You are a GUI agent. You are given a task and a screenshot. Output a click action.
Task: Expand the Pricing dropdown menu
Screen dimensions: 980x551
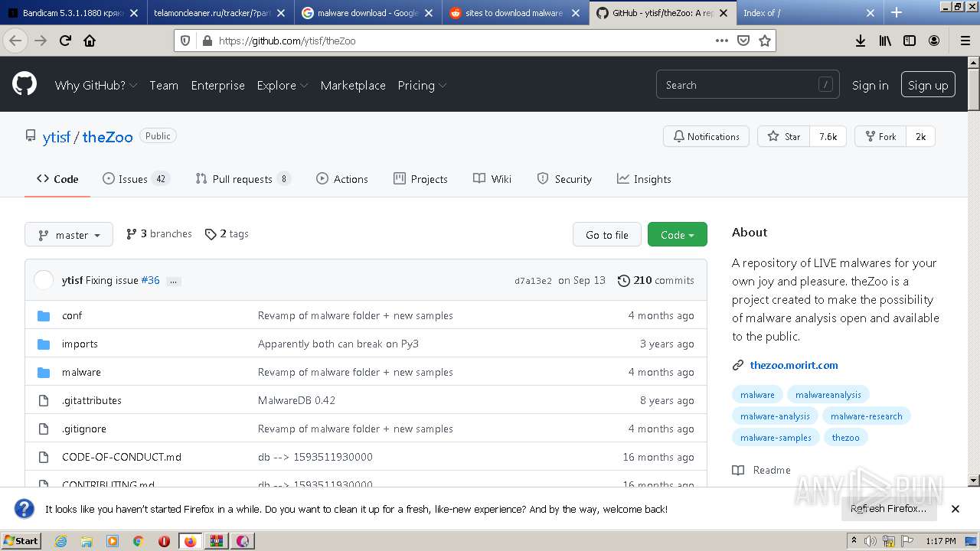point(422,86)
